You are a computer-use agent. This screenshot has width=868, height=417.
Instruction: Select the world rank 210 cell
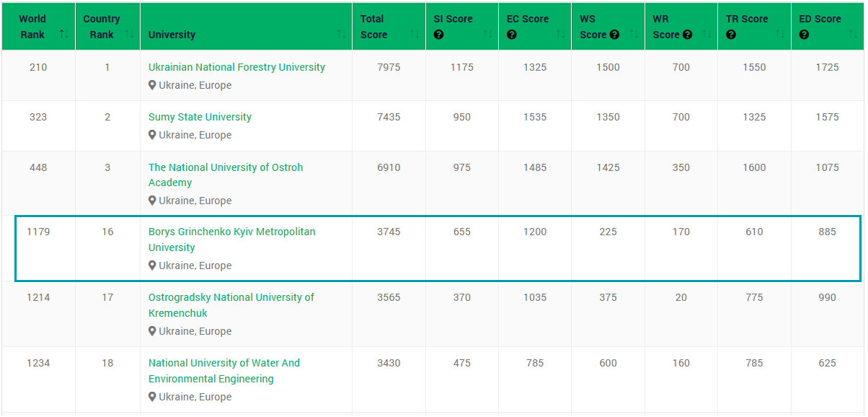[38, 67]
